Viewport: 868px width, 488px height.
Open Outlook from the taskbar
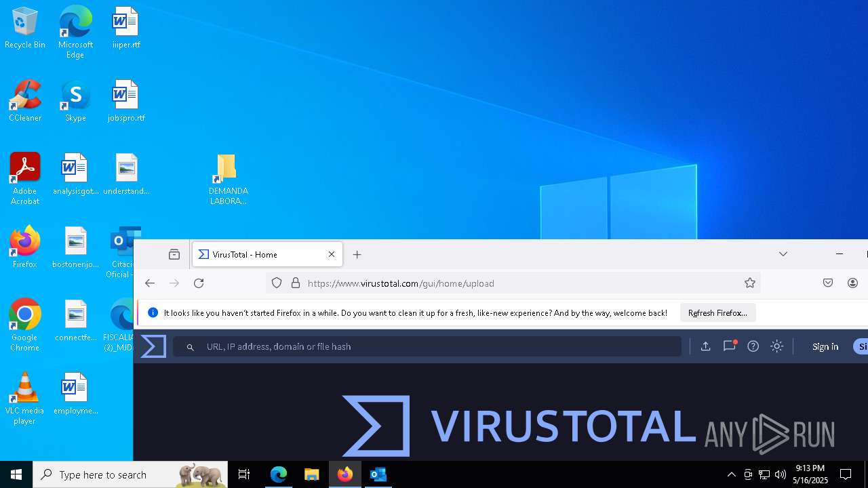(x=378, y=474)
